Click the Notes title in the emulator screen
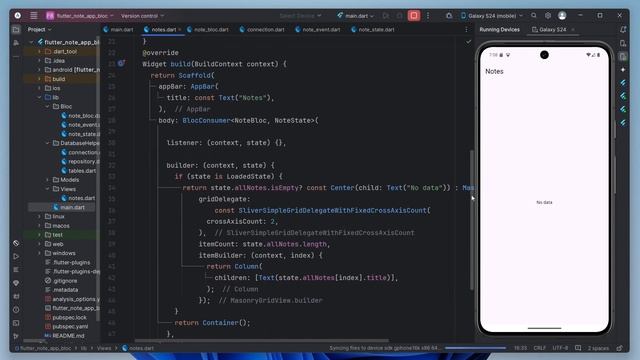Image resolution: width=640 pixels, height=360 pixels. (494, 71)
